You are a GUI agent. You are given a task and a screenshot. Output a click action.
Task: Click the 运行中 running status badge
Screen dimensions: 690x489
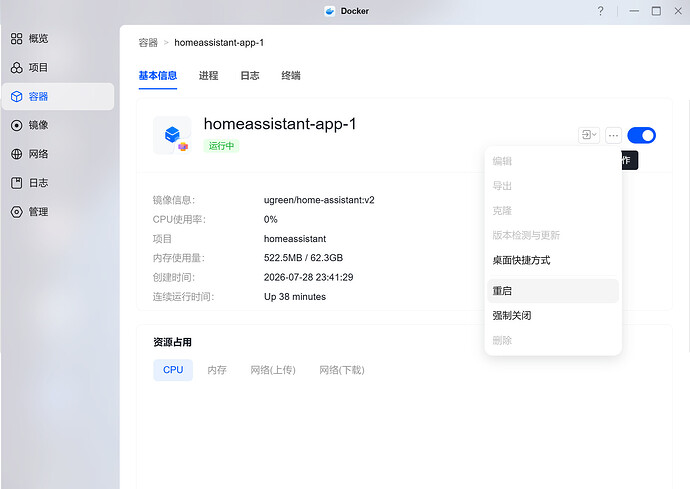221,146
